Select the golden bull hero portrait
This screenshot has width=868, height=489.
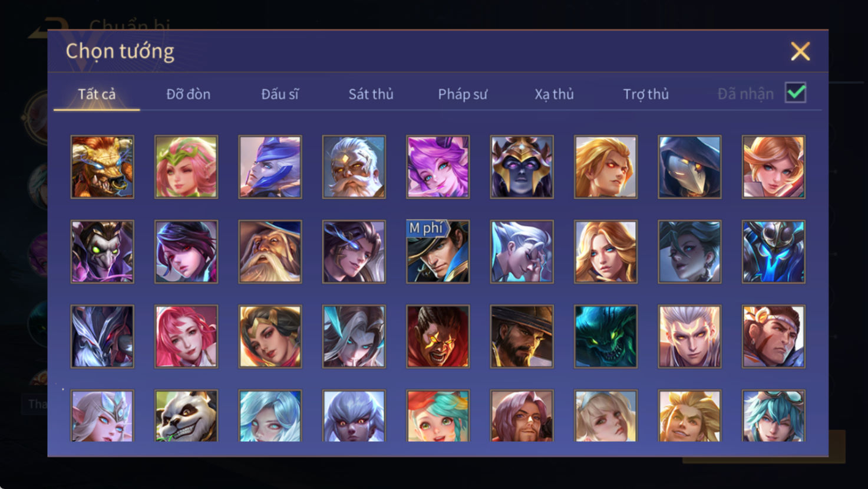pyautogui.click(x=103, y=167)
